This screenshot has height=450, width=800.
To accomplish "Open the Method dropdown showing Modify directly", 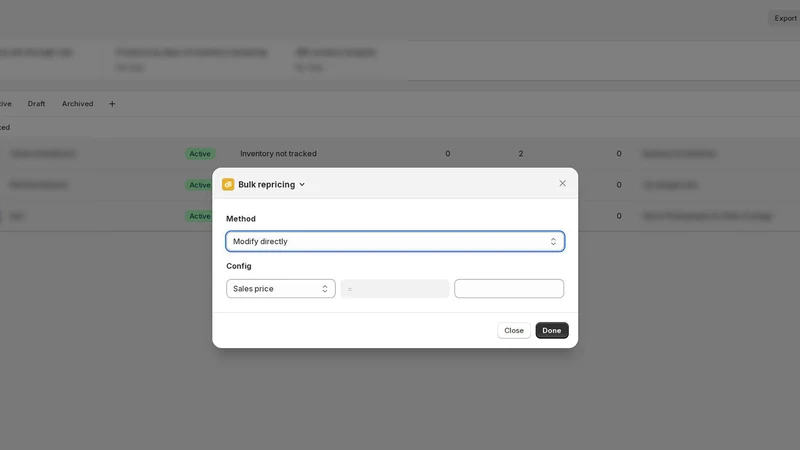I will coord(395,241).
